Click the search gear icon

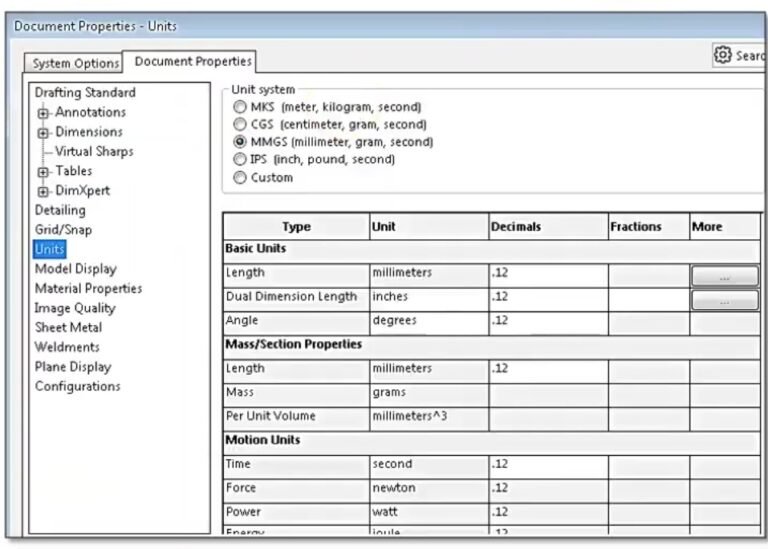722,55
